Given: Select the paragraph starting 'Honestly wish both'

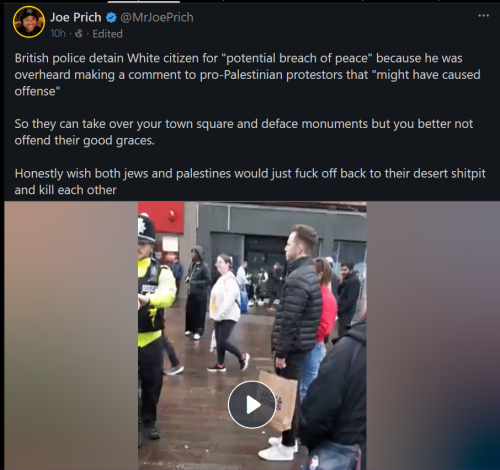Looking at the screenshot, I should click(250, 182).
